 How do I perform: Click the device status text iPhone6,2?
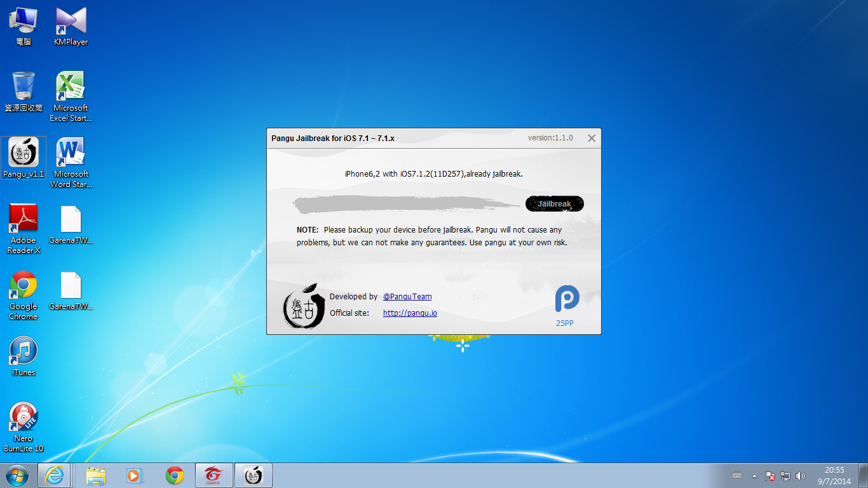click(434, 173)
